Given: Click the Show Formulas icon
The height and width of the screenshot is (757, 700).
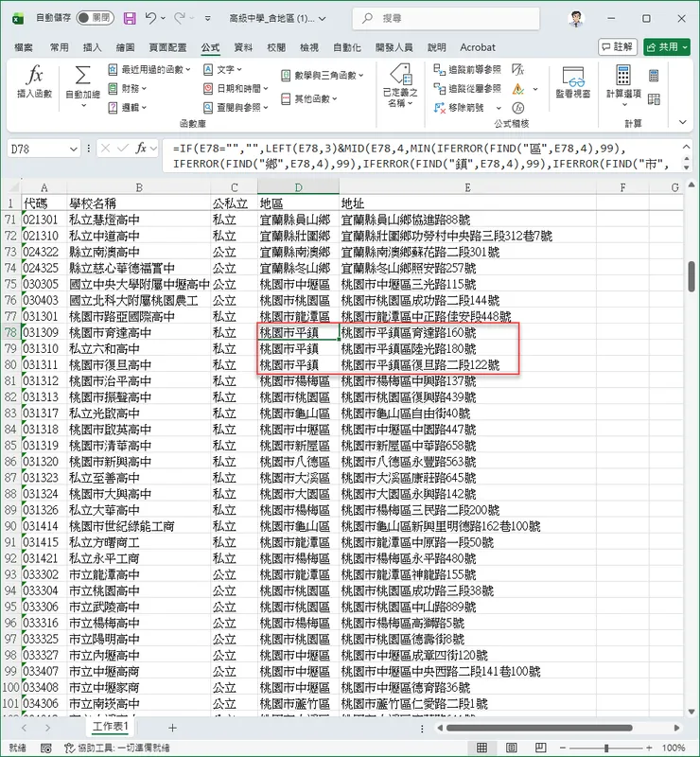Looking at the screenshot, I should (x=518, y=69).
